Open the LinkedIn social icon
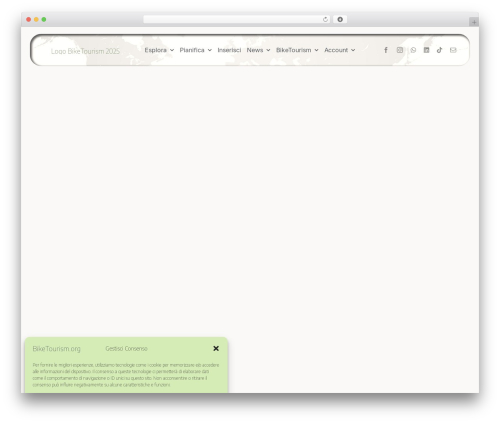This screenshot has height=423, width=500. tap(426, 50)
